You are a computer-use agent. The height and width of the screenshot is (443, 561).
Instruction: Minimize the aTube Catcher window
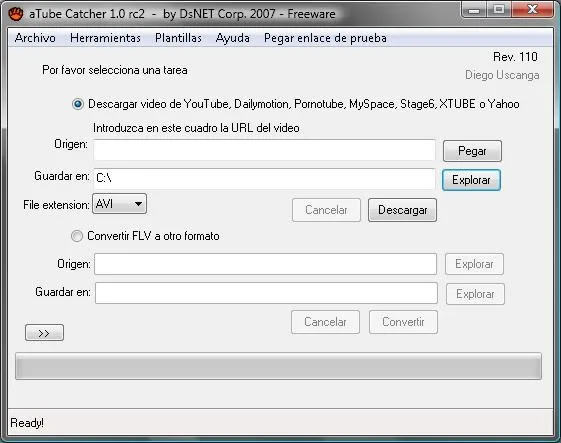pyautogui.click(x=474, y=10)
